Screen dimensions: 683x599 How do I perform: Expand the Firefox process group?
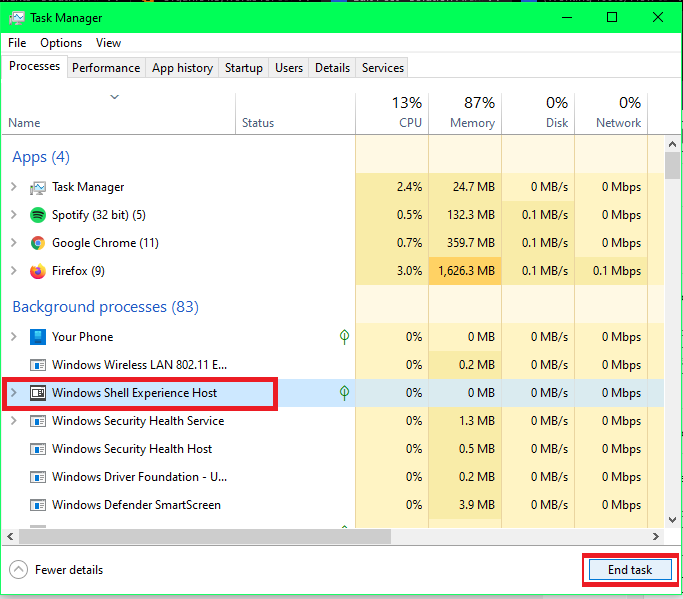pos(14,271)
